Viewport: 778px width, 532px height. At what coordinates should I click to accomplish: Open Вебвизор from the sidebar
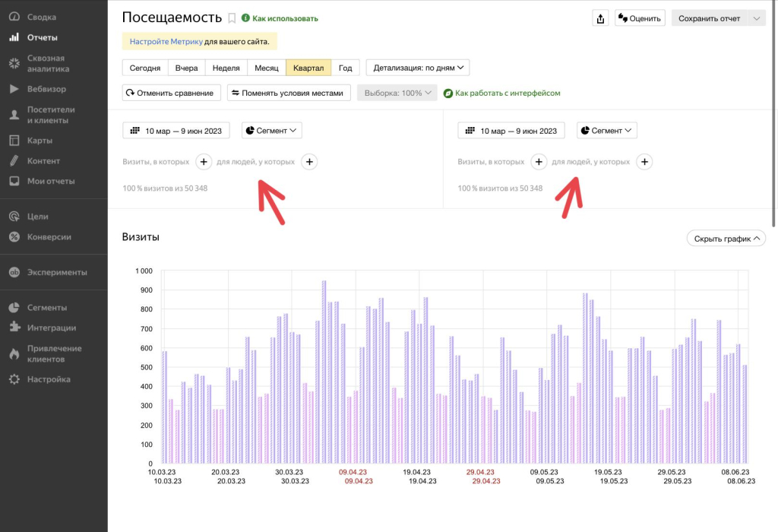pyautogui.click(x=46, y=89)
